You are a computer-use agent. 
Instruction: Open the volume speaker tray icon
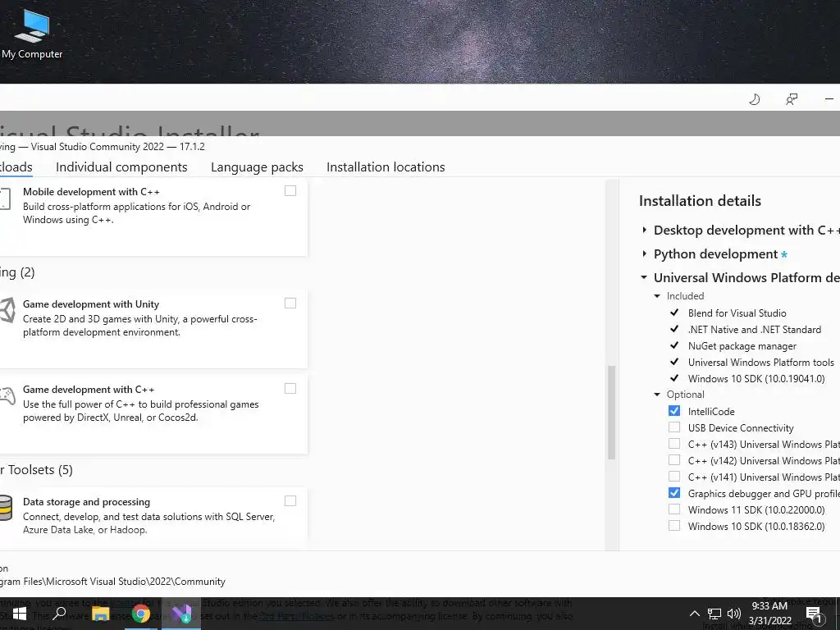tap(734, 614)
